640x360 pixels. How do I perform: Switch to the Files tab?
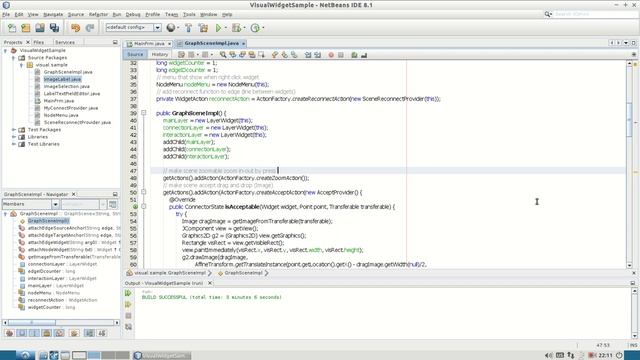(x=39, y=42)
